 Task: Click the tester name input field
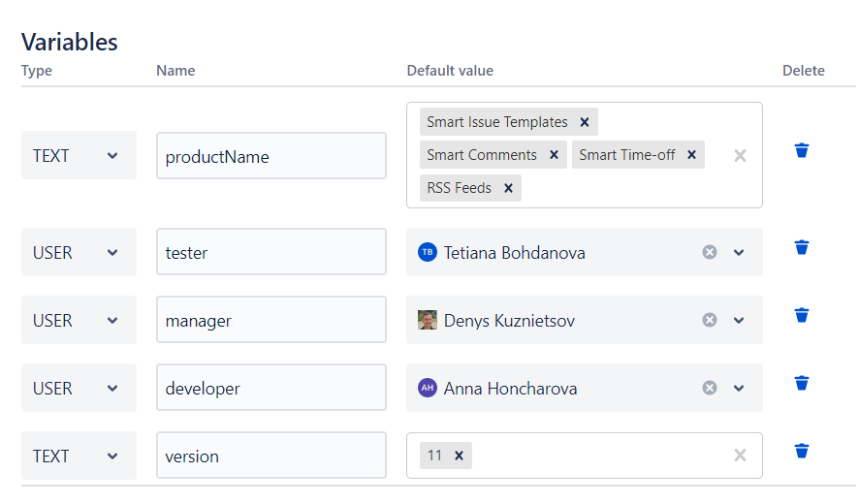[x=271, y=252]
